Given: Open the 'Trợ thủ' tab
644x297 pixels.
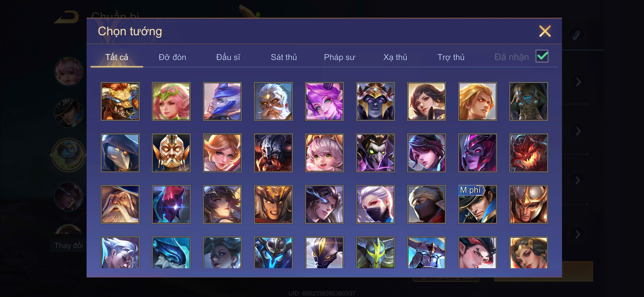Looking at the screenshot, I should click(451, 57).
